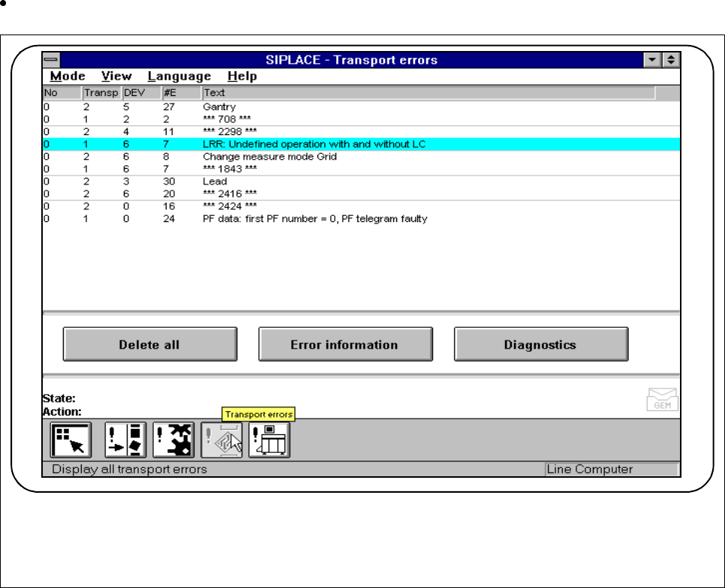
Task: Open the Help menu
Action: click(x=242, y=76)
